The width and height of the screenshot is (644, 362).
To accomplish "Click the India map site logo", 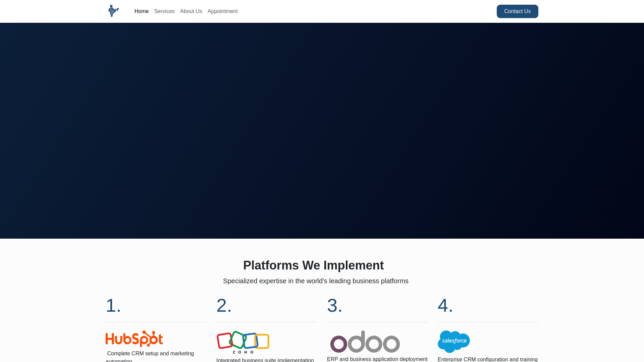I will coord(113,11).
